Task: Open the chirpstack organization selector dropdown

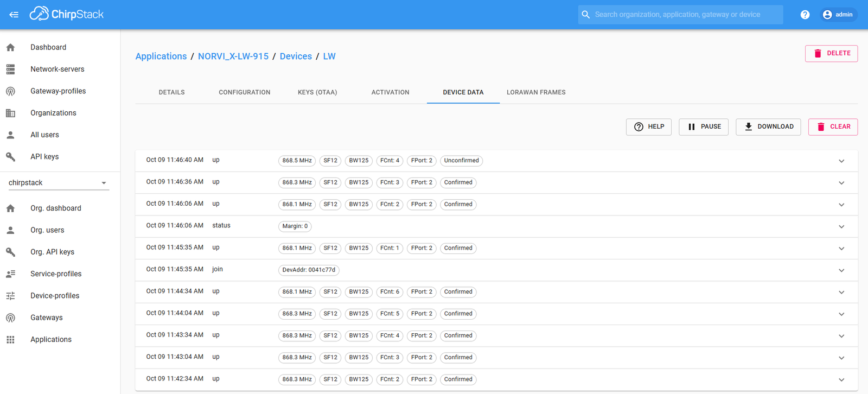Action: [x=59, y=183]
